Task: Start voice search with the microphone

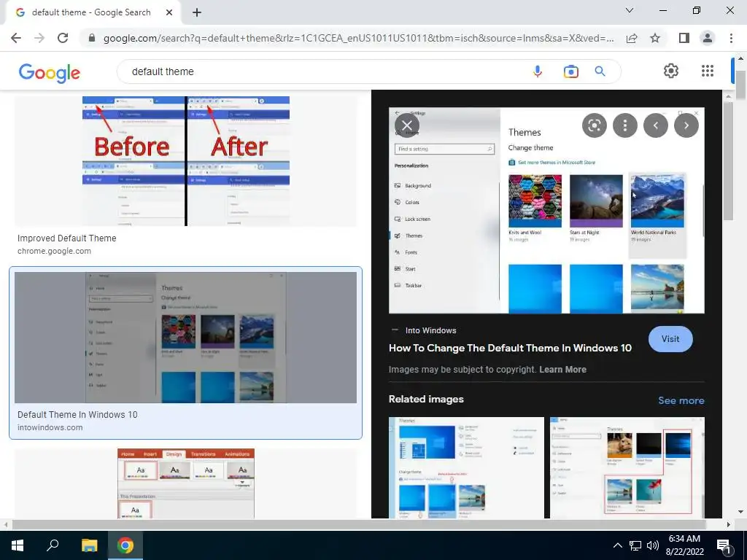Action: (x=538, y=71)
